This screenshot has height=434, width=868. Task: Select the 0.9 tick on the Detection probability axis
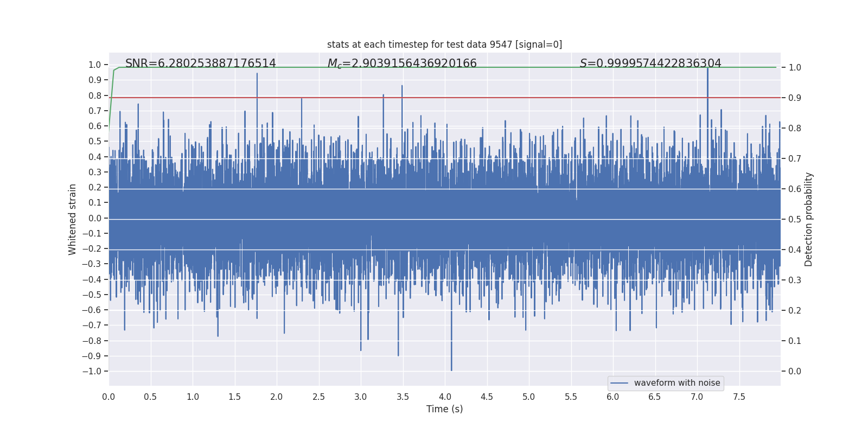pyautogui.click(x=795, y=98)
